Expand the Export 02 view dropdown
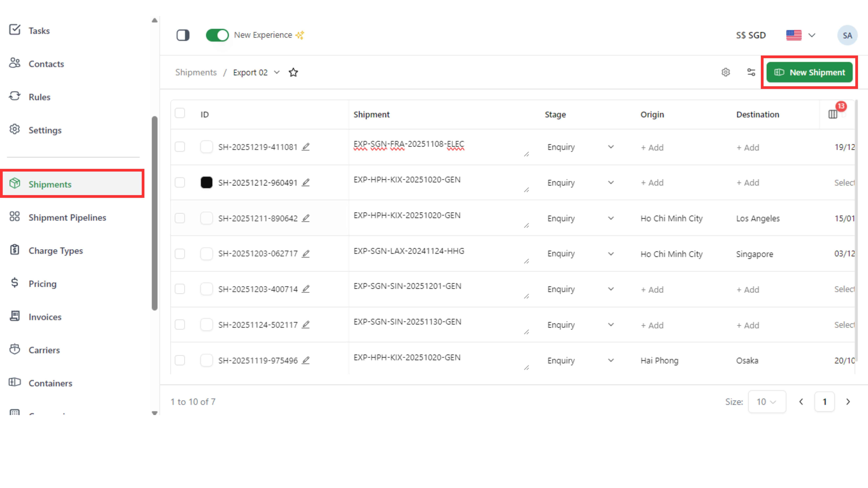 pyautogui.click(x=277, y=72)
